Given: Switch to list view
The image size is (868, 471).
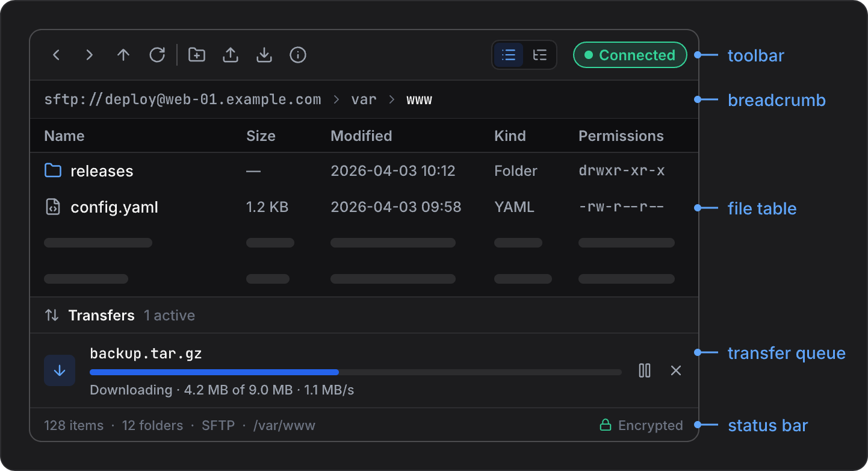Looking at the screenshot, I should pos(509,55).
